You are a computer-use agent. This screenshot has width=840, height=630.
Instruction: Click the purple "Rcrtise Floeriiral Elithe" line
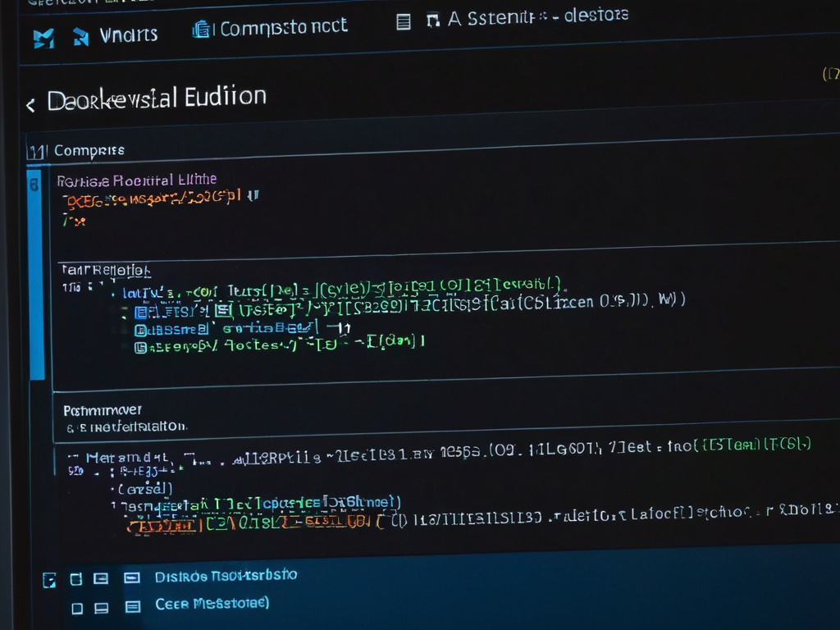click(137, 180)
